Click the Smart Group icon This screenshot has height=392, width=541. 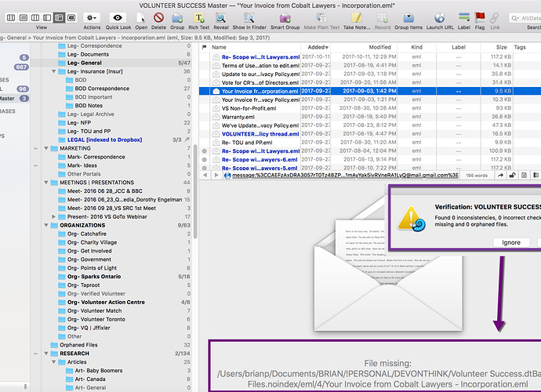coord(285,17)
